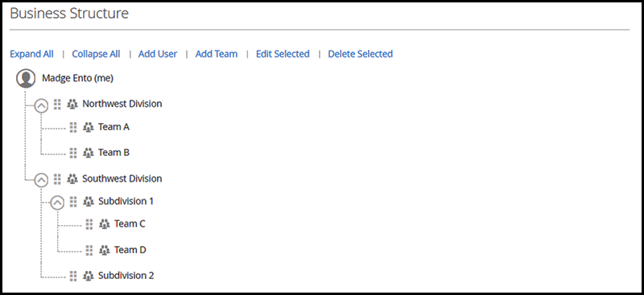Select Madge Ento (me) in the tree
The width and height of the screenshot is (644, 295).
pos(77,78)
